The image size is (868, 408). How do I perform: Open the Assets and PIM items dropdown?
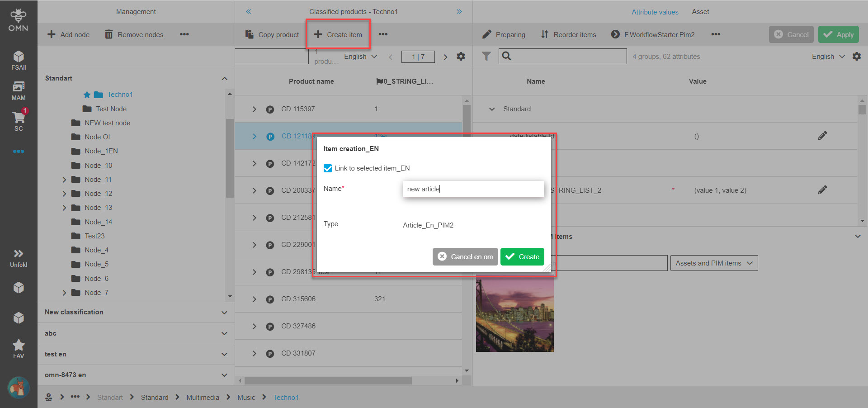713,263
